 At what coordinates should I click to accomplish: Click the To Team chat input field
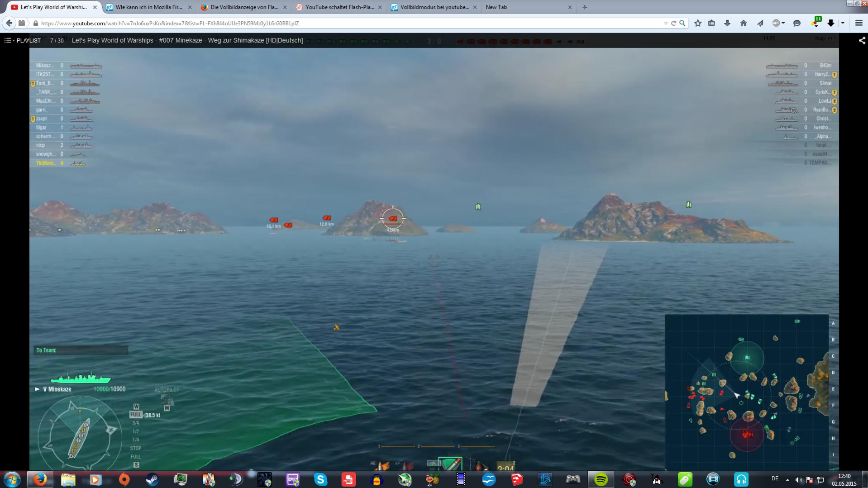(81, 350)
